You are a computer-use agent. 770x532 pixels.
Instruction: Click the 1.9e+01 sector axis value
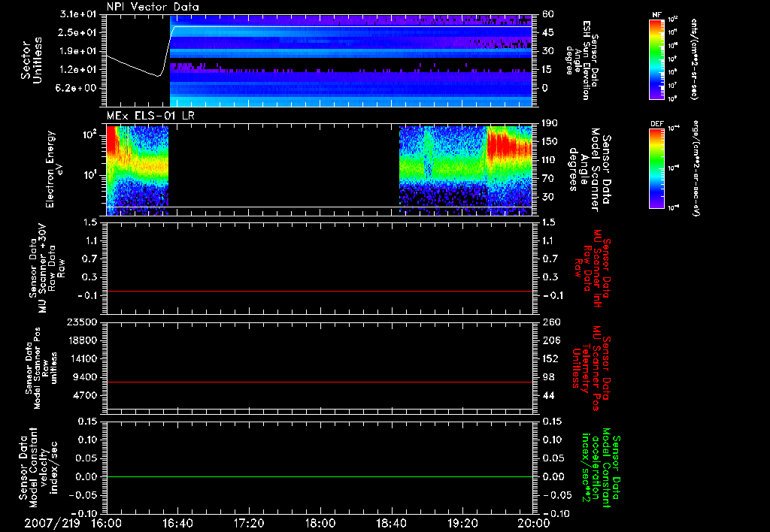78,51
